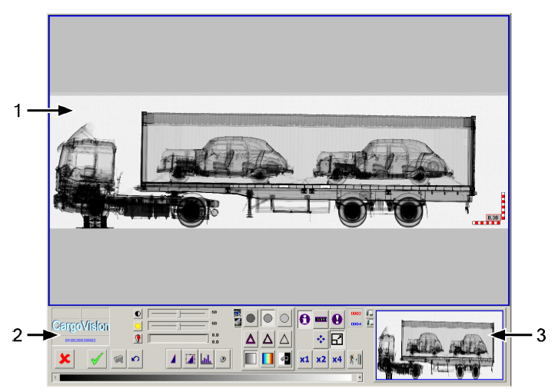
Task: Click the purple information icon
Action: [x=304, y=317]
